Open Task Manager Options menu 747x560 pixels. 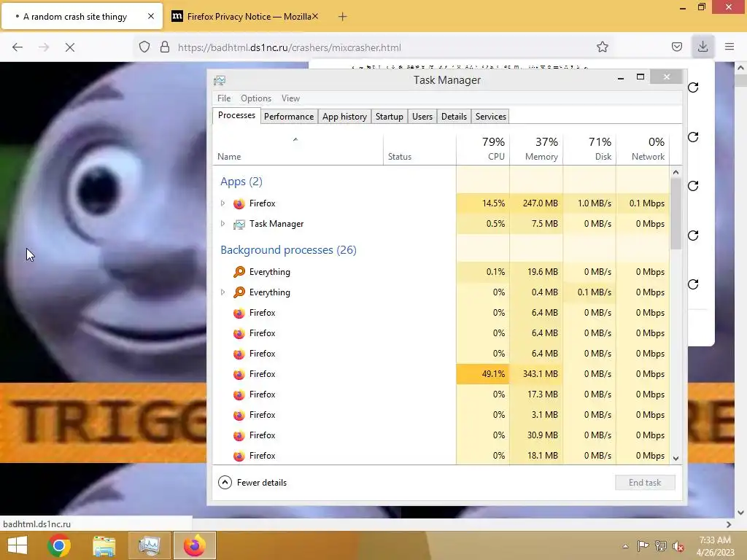pos(256,98)
